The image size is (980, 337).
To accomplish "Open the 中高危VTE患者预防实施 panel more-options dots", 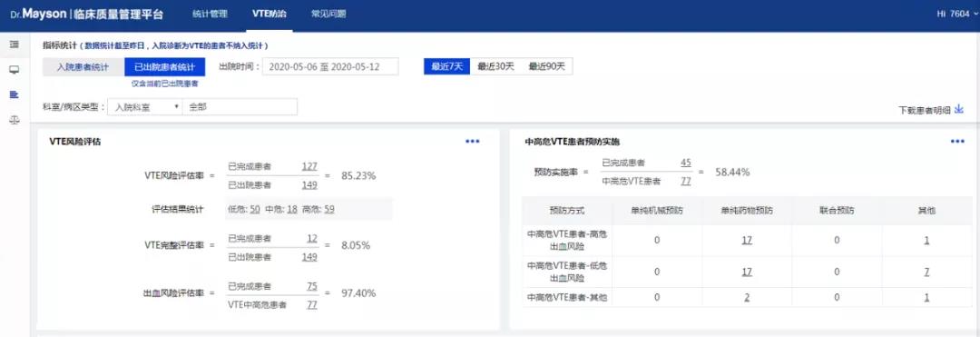I will tap(957, 142).
